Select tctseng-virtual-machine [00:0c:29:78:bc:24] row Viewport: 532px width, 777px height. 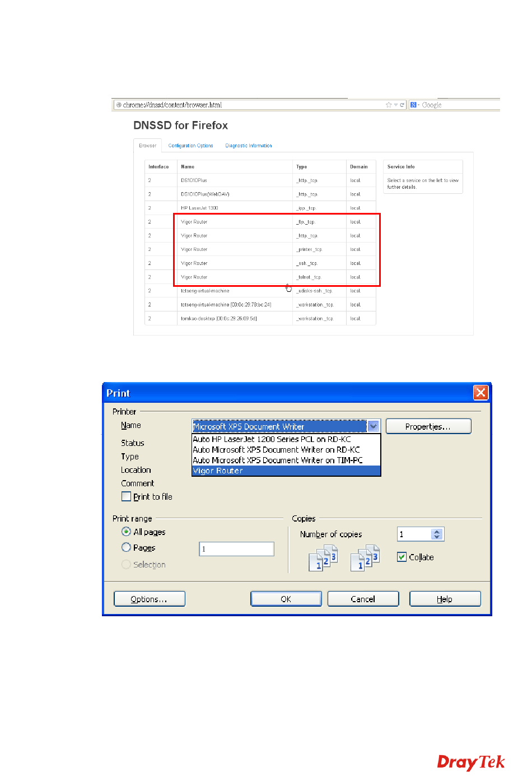260,305
